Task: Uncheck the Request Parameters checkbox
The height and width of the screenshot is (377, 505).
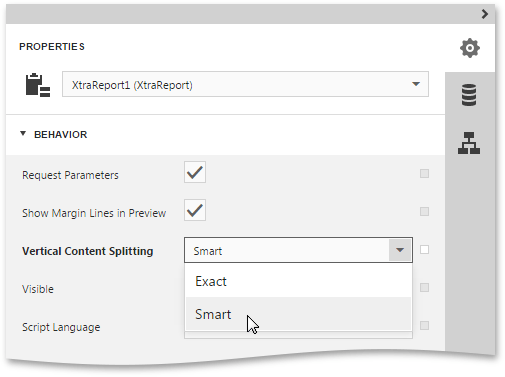Action: [195, 172]
